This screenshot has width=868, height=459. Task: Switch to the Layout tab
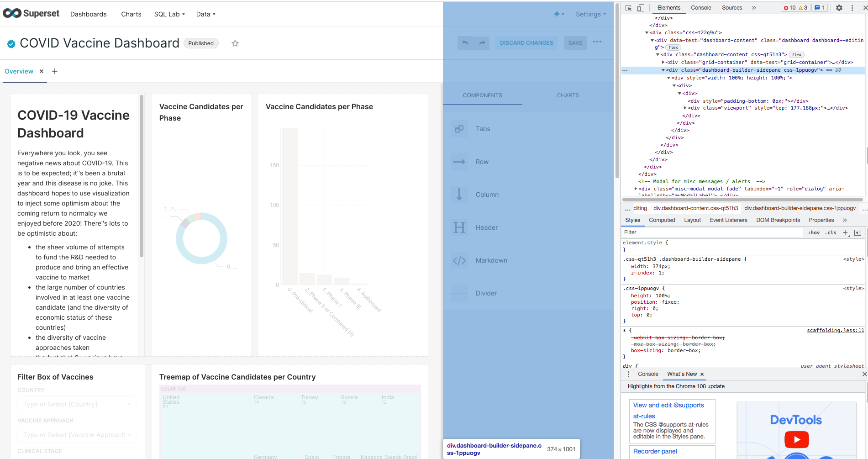click(x=692, y=220)
